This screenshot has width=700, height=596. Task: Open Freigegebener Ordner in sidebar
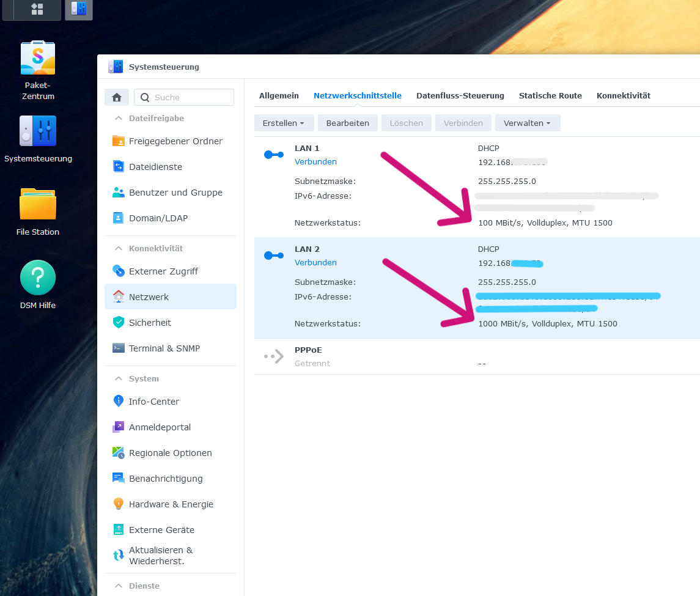(x=171, y=141)
